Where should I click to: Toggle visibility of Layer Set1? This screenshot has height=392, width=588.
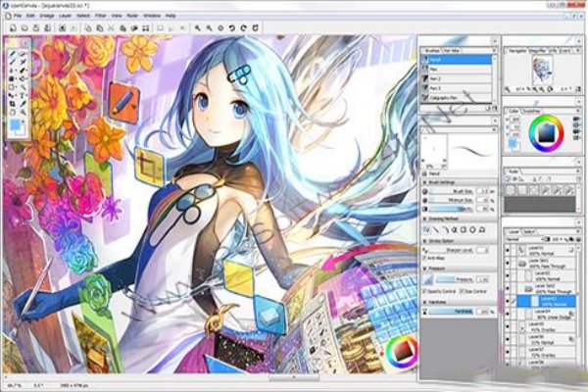[x=508, y=263]
